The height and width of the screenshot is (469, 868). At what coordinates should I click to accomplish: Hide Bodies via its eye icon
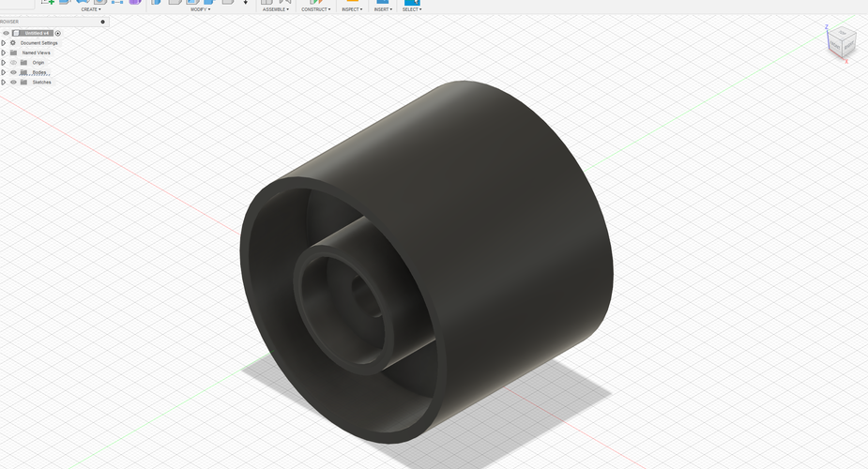click(13, 72)
